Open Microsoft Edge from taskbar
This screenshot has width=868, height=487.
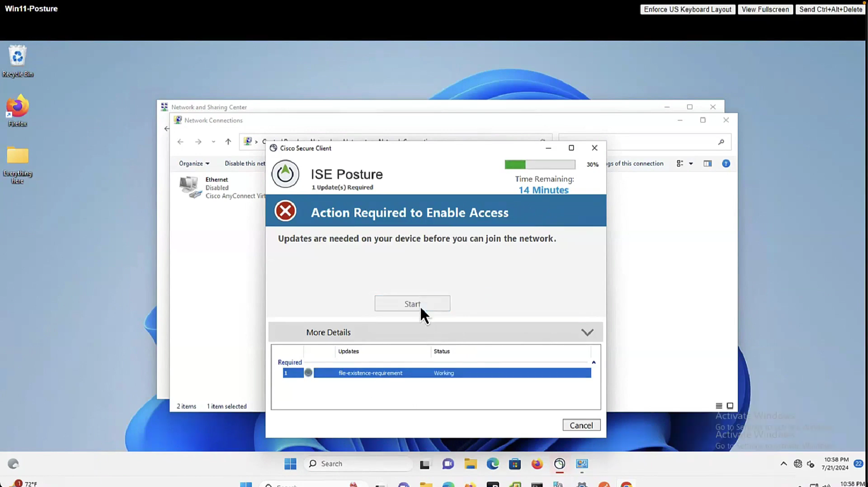492,464
